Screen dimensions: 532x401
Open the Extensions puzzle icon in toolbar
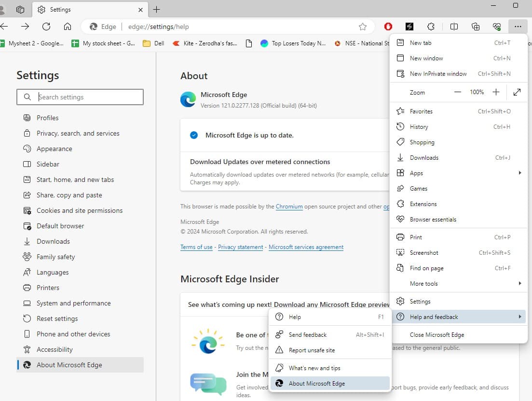tap(431, 27)
